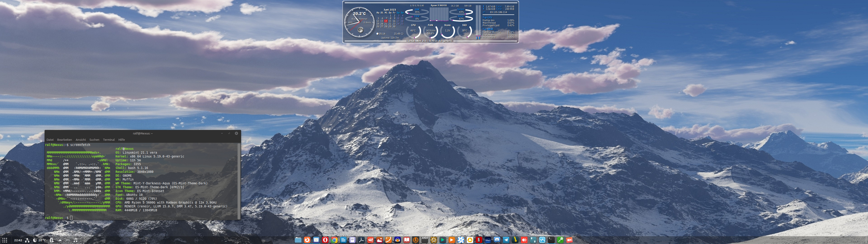Viewport: 868px width, 244px height.
Task: Open Google Chrome from the dock
Action: tap(334, 240)
